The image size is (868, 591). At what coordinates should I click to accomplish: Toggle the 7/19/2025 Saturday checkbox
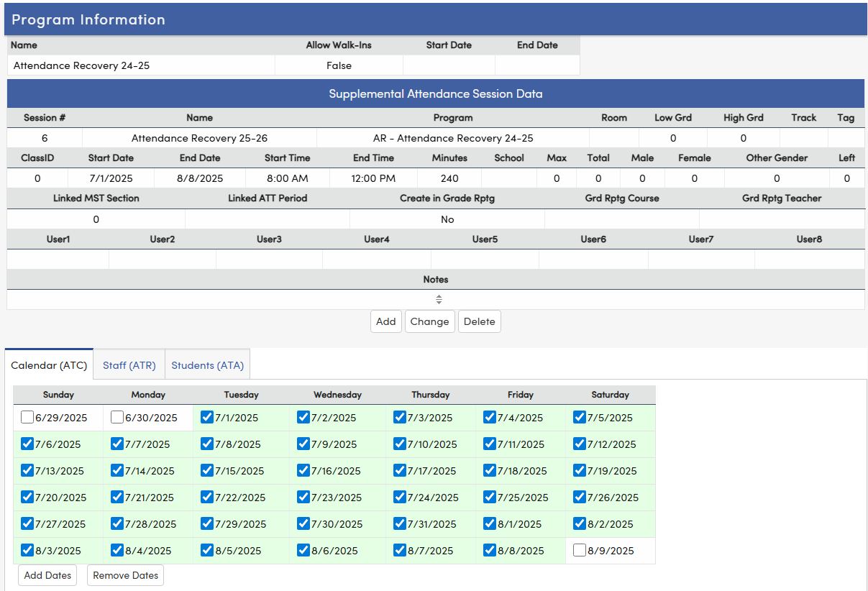(580, 470)
